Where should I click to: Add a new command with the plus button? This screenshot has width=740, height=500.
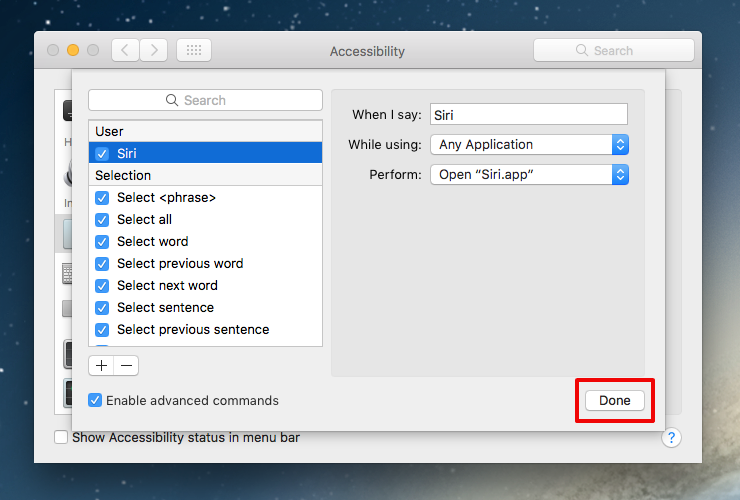[101, 365]
